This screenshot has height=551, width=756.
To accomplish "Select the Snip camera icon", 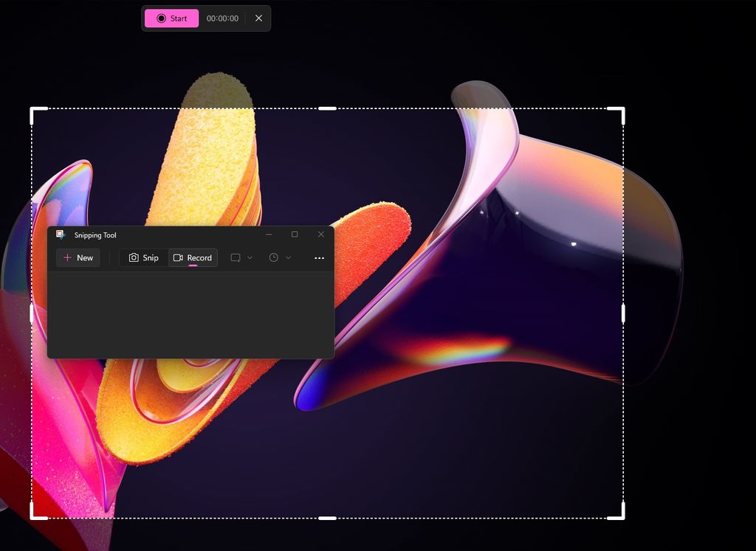I will point(133,257).
